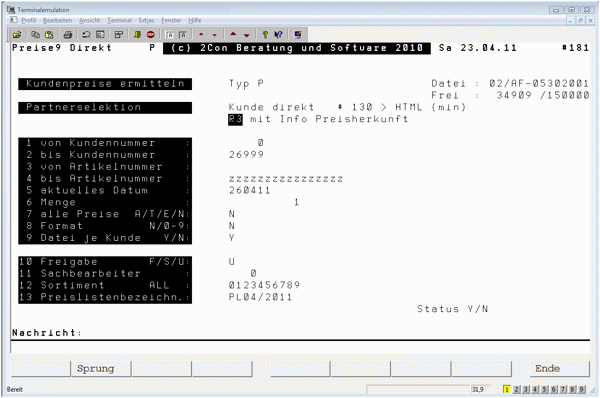Click the Nachricht message input line
This screenshot has height=398, width=600.
pyautogui.click(x=300, y=347)
